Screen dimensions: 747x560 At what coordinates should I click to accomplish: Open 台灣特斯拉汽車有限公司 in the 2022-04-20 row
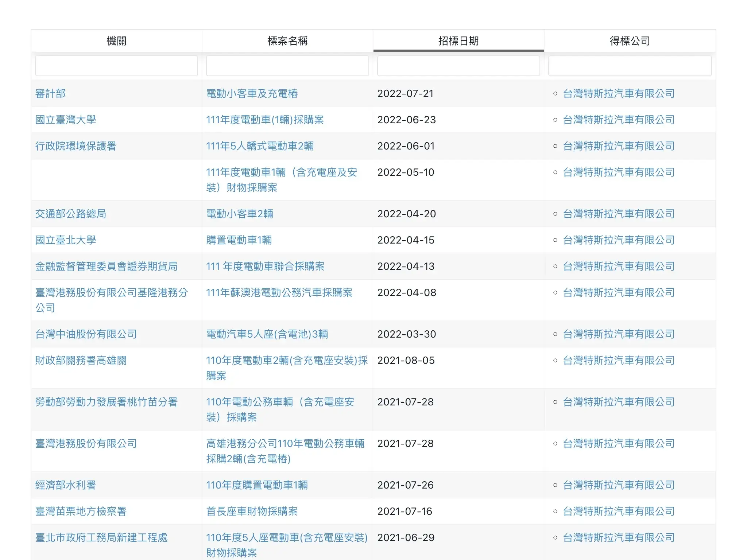click(619, 214)
